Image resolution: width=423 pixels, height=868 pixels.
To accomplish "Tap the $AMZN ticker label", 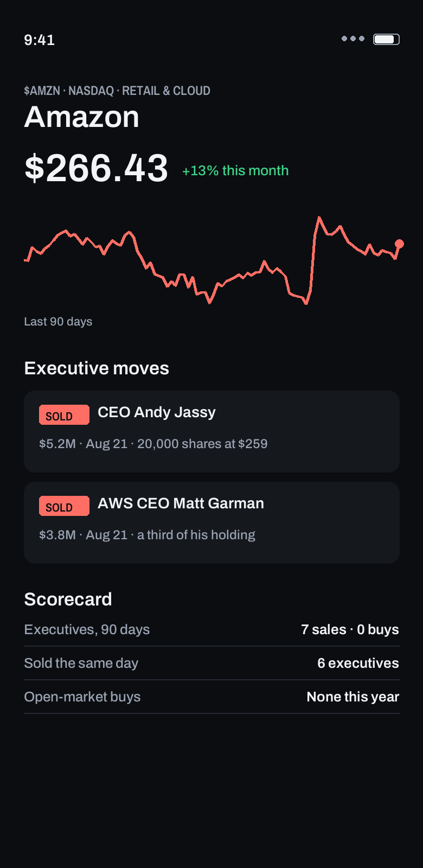I will [42, 91].
